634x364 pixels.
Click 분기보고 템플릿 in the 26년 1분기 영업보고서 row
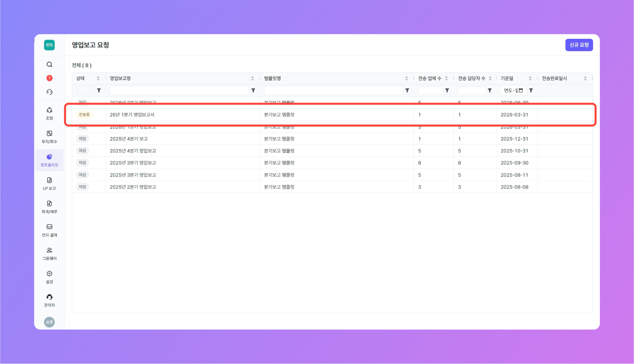click(x=279, y=115)
